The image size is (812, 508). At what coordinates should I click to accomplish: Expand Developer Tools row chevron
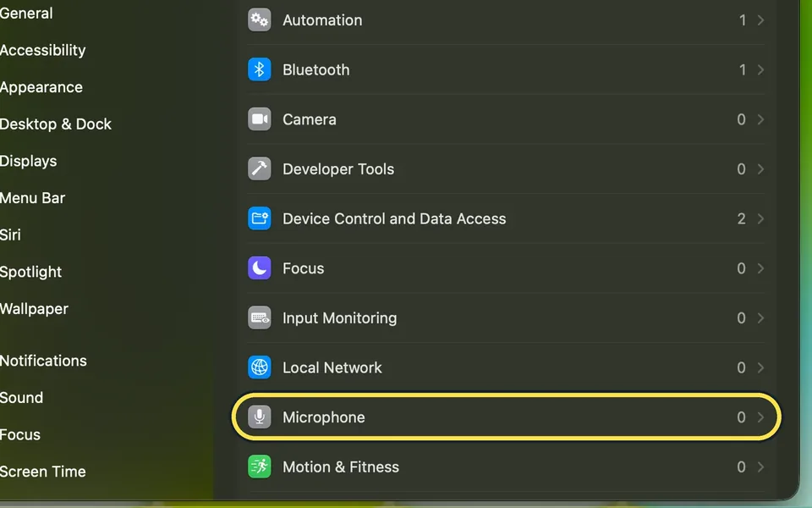[760, 169]
